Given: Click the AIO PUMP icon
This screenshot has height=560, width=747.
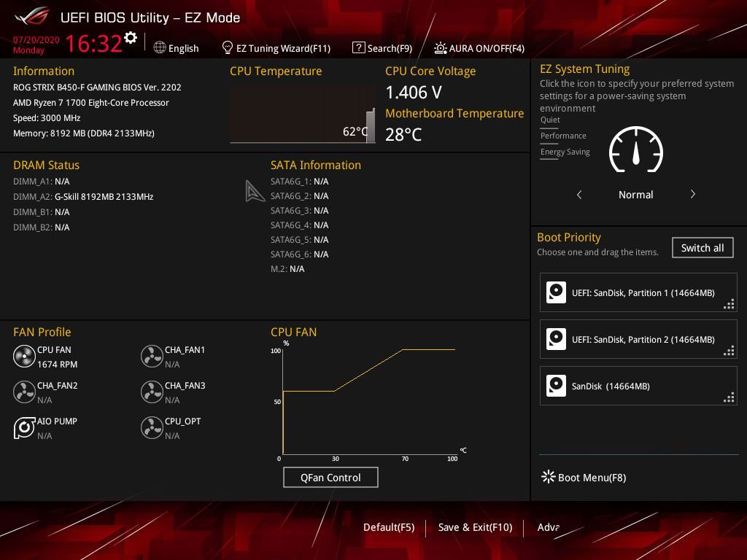Looking at the screenshot, I should click(x=24, y=427).
